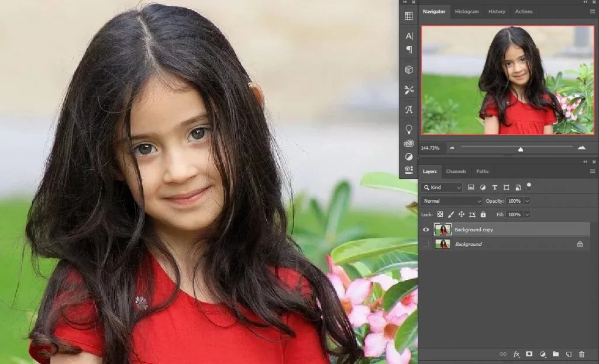Create a new layer group
The width and height of the screenshot is (599, 364).
(556, 355)
